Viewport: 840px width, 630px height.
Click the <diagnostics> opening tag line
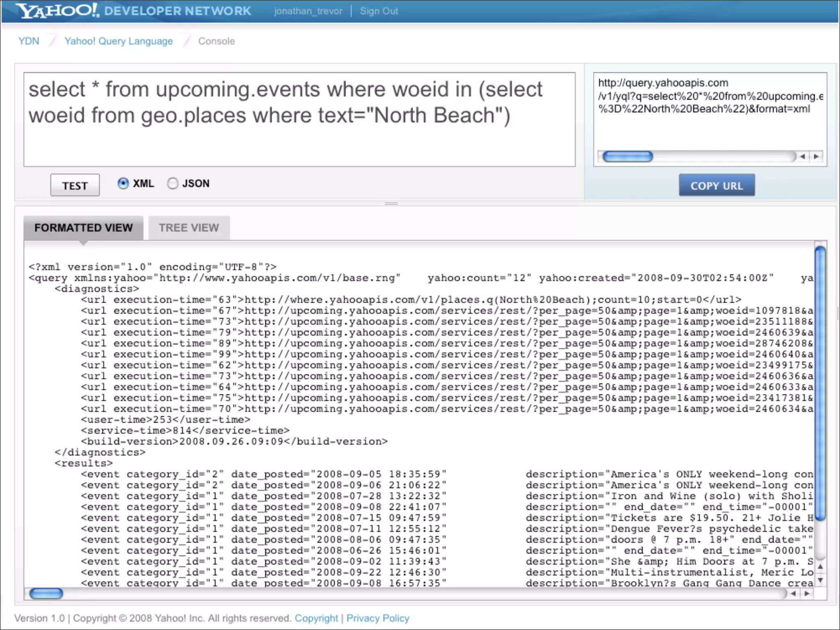[x=97, y=289]
